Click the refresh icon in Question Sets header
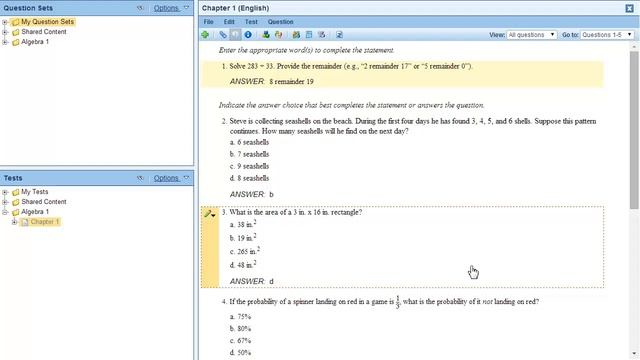 (140, 8)
